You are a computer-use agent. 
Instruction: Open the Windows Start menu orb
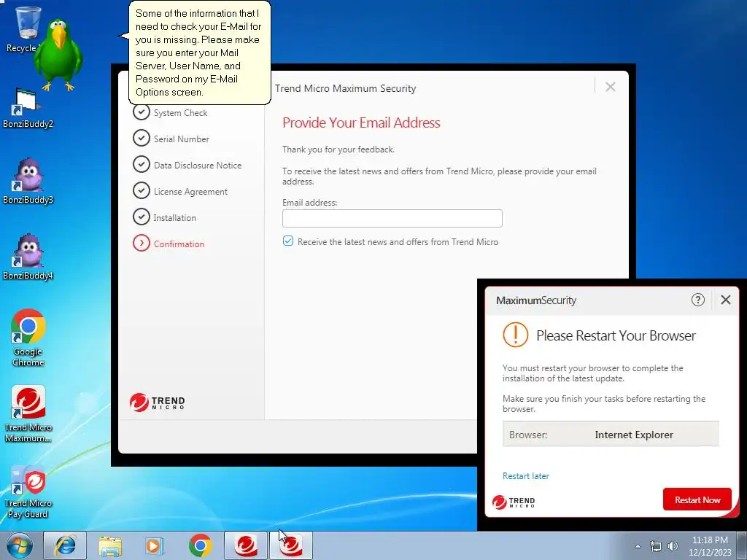coord(20,545)
